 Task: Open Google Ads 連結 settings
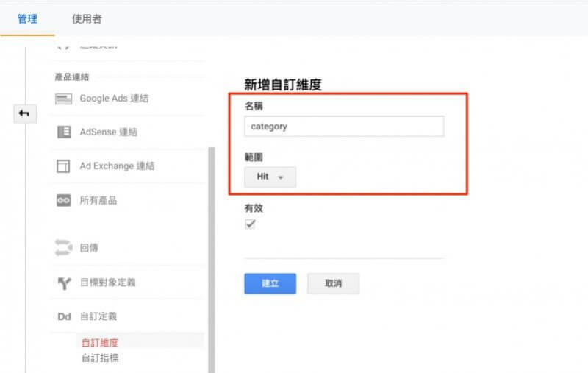coord(114,99)
